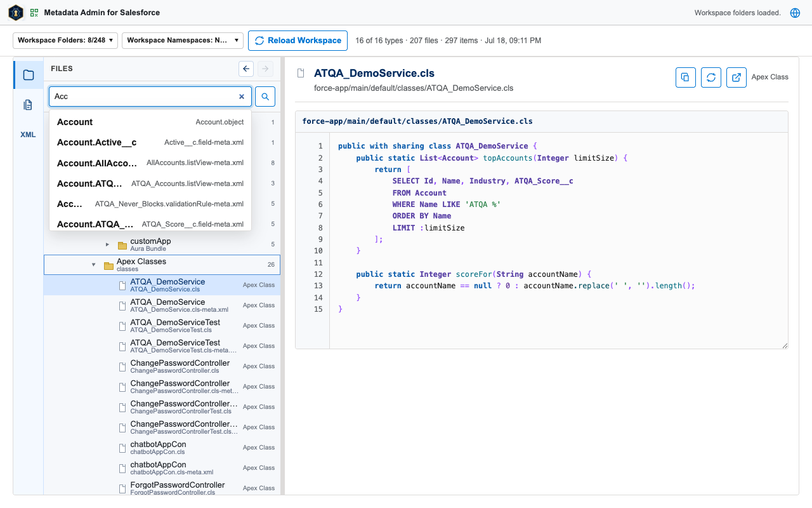
Task: Clear the Acc search text
Action: 242,97
